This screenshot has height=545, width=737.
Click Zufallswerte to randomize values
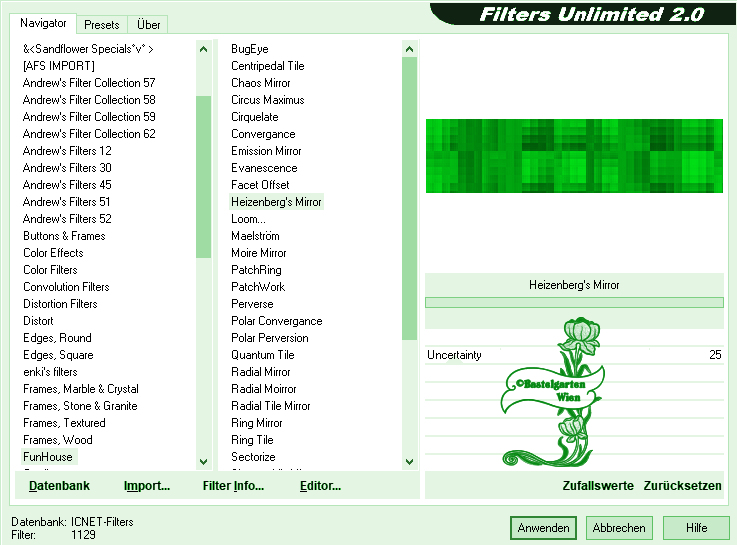coord(598,486)
